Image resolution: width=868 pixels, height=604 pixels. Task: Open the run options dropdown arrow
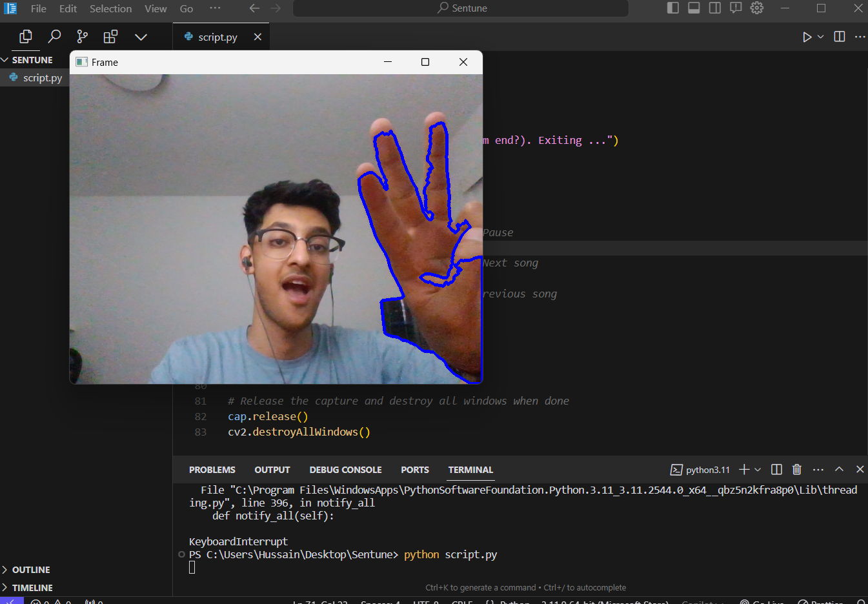[x=820, y=37]
